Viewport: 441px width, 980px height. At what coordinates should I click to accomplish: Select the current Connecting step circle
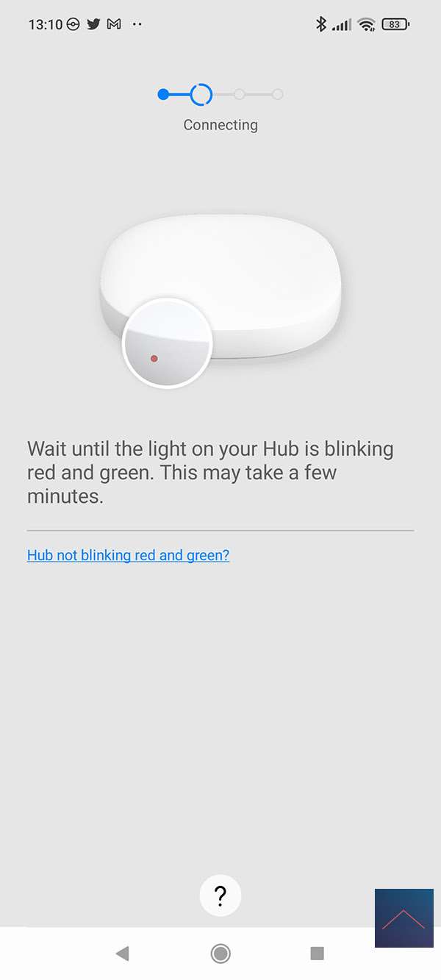[201, 94]
